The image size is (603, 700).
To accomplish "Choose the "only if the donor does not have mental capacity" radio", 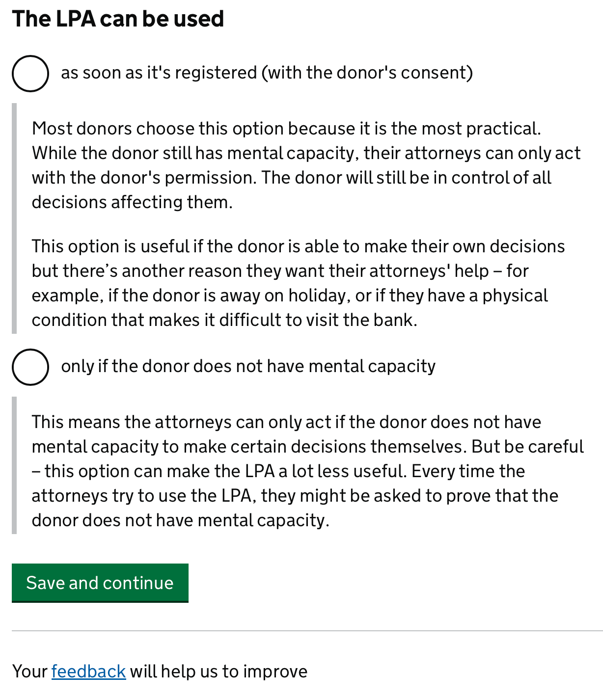I will [x=30, y=367].
